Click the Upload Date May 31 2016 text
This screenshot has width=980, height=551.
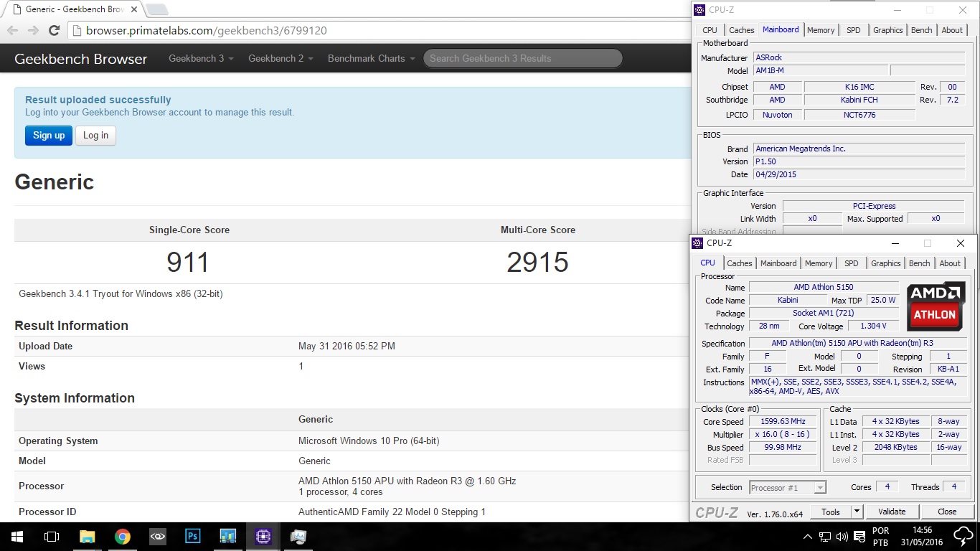[x=347, y=346]
